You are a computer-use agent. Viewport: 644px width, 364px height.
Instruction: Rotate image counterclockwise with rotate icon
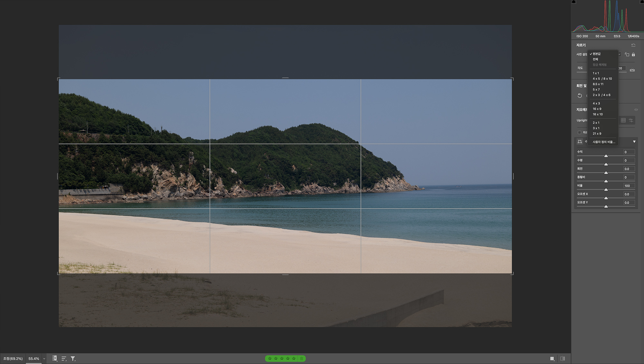point(580,96)
